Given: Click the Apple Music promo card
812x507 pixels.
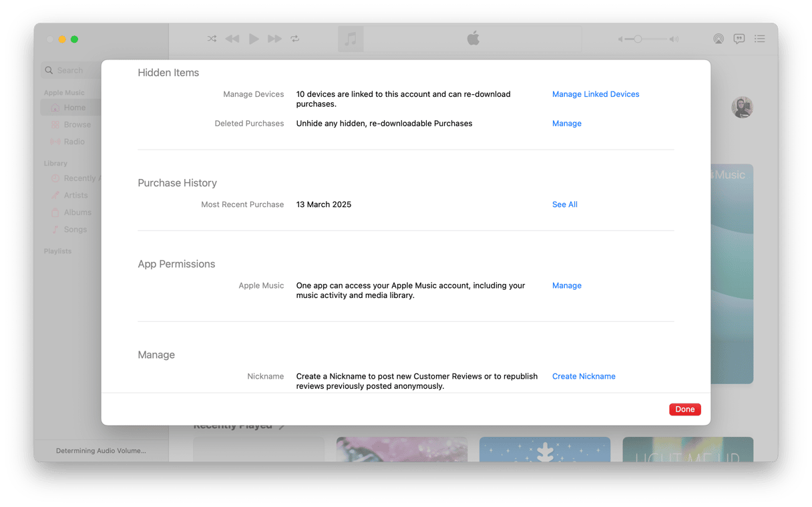Looking at the screenshot, I should click(732, 274).
